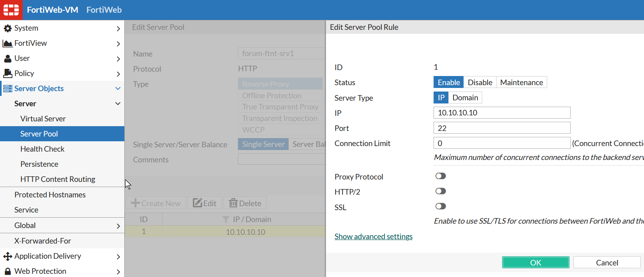Choose Single Server mode
This screenshot has width=644, height=277.
263,144
